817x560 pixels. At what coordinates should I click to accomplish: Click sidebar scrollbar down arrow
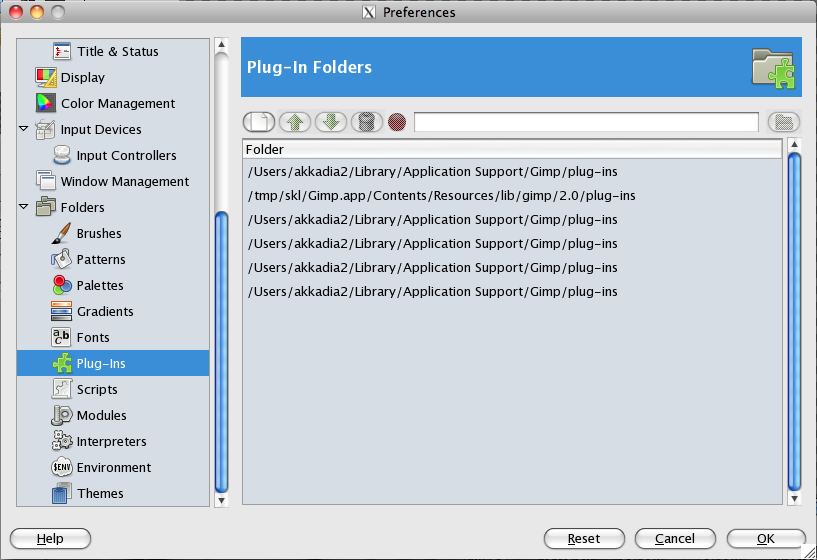221,501
